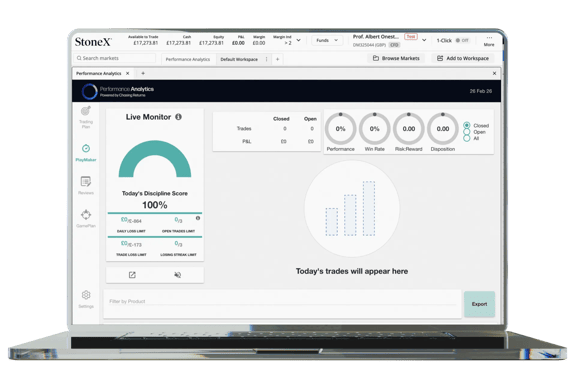Viewport: 576px width, 384px height.
Task: Toggle the muted sound icon under Live Monitor
Action: (x=177, y=275)
